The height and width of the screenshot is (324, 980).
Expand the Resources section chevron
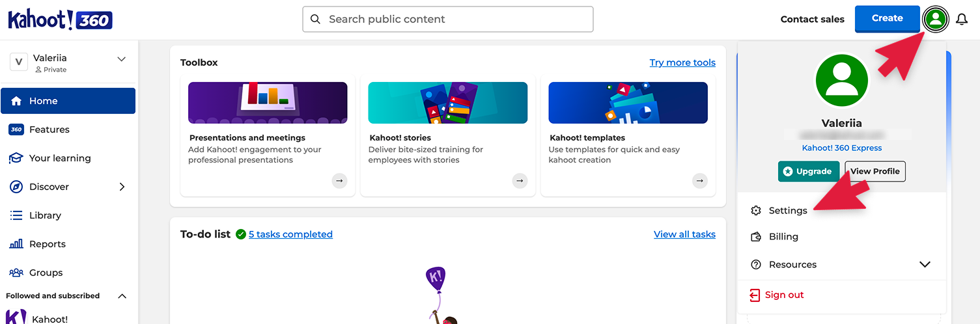[925, 265]
